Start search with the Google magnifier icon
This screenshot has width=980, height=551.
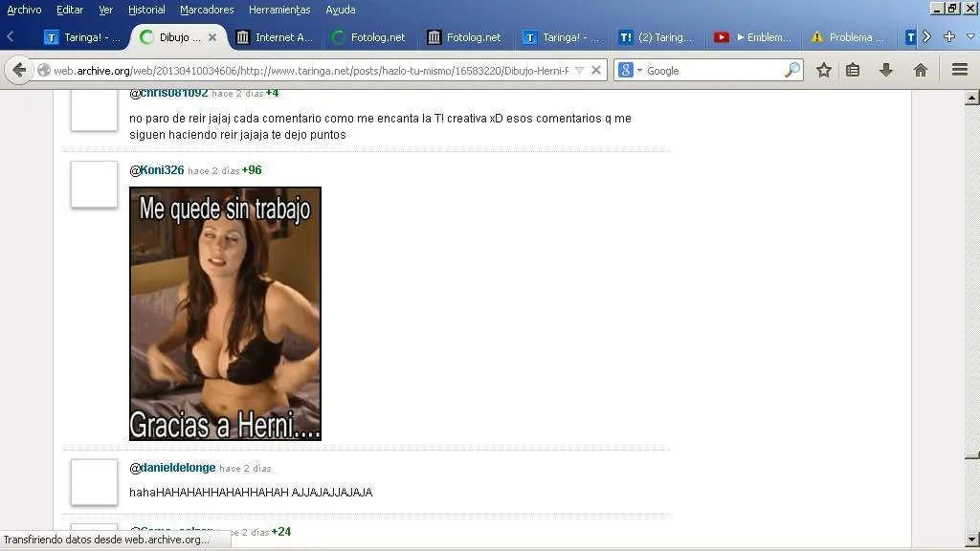click(792, 70)
